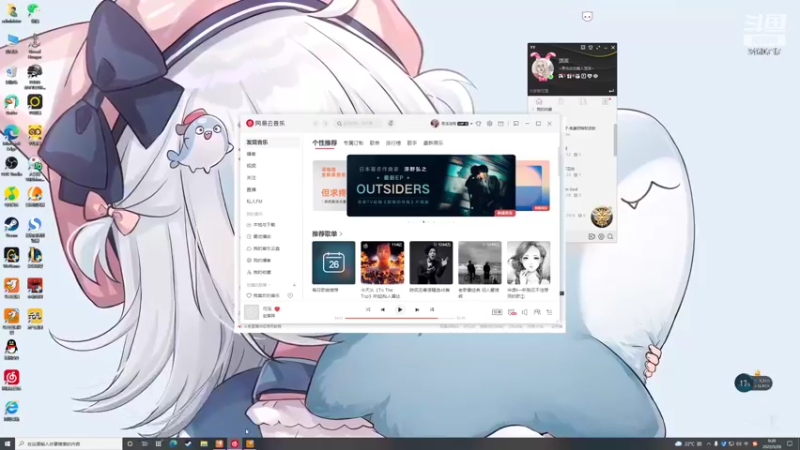Switch to the 排行榜 tab
Screen dimensions: 800x450
pyautogui.click(x=393, y=143)
